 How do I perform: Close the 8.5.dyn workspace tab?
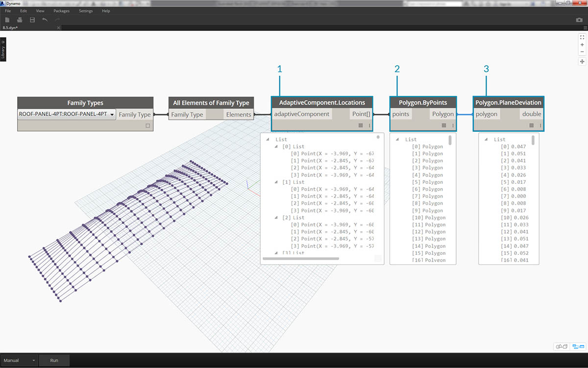pos(58,28)
